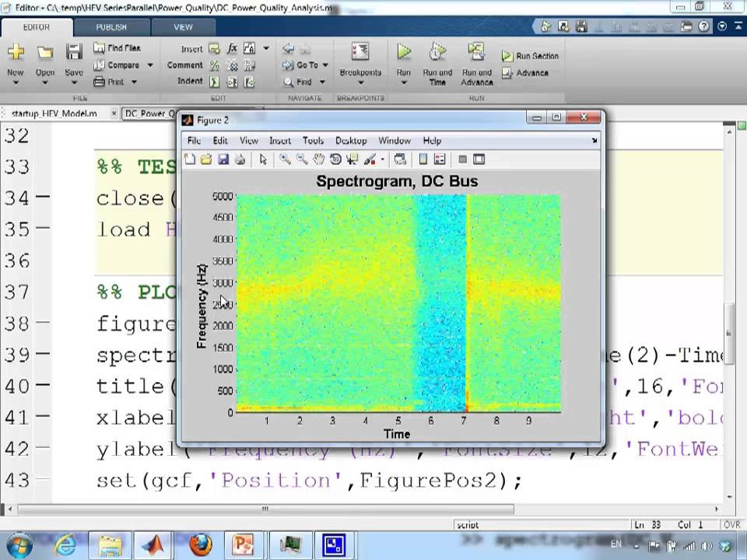Click the increase indent icon
The height and width of the screenshot is (560, 747).
point(232,82)
